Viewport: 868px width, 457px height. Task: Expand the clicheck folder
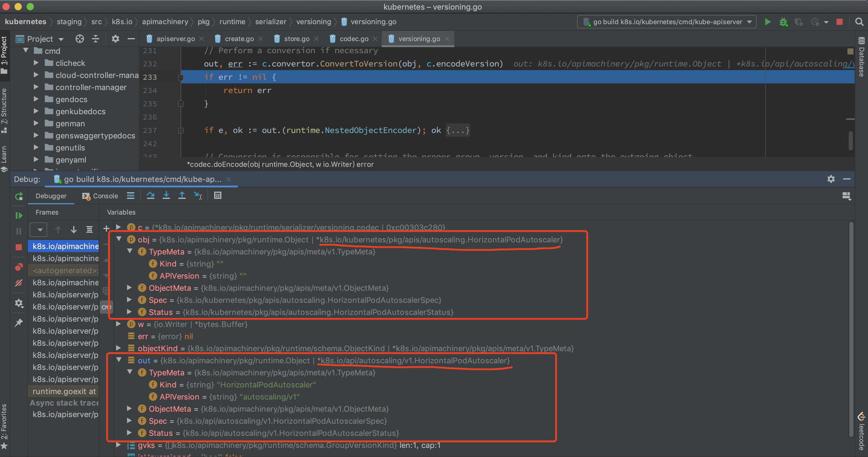[x=36, y=63]
